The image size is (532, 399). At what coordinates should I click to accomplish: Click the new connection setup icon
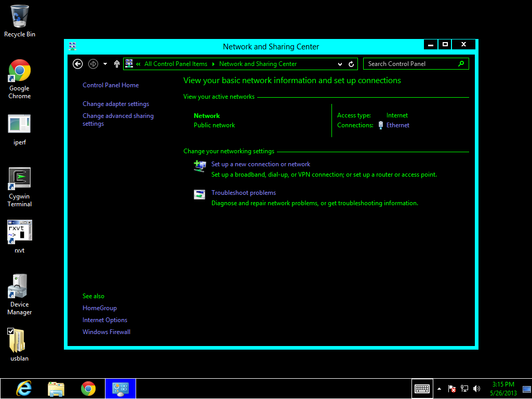tap(199, 166)
